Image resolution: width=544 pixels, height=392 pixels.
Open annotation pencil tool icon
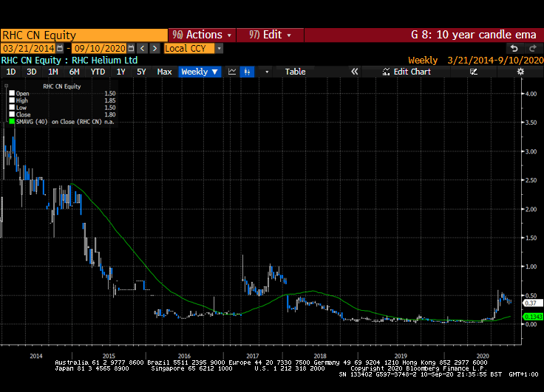tap(474, 72)
